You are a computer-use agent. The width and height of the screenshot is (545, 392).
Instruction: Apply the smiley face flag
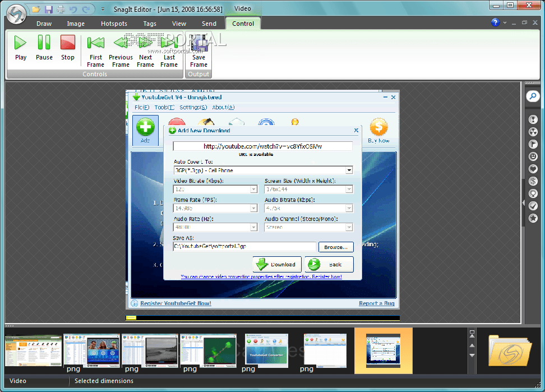(533, 156)
